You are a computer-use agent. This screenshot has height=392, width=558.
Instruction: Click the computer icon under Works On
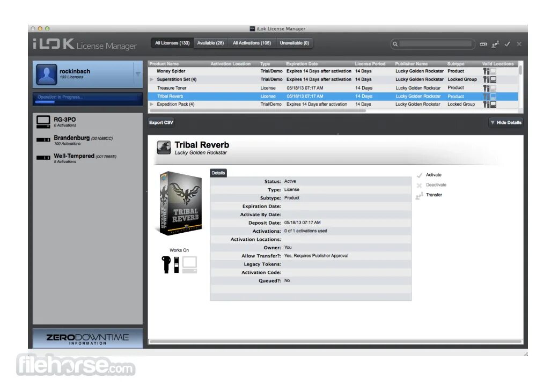pyautogui.click(x=189, y=265)
